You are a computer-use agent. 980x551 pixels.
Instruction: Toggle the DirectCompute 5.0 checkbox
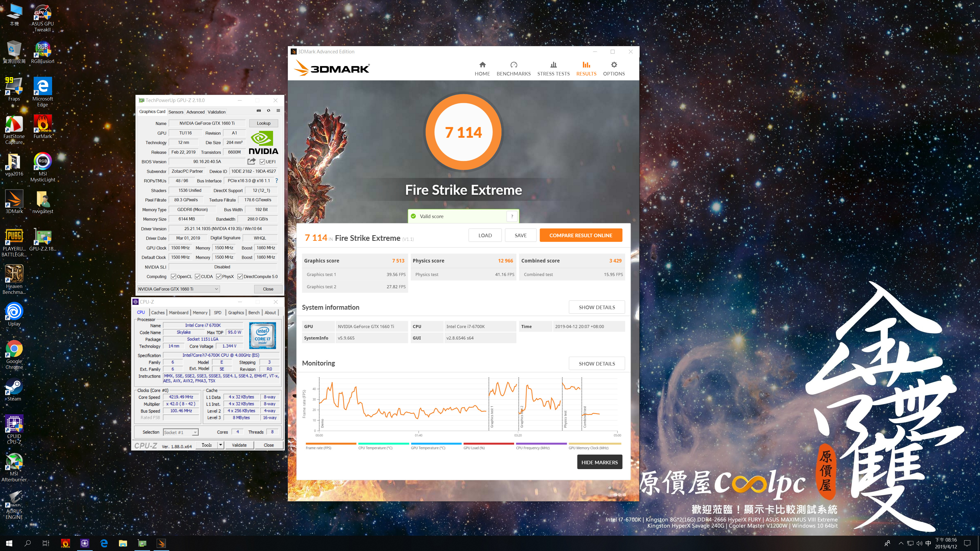click(240, 277)
